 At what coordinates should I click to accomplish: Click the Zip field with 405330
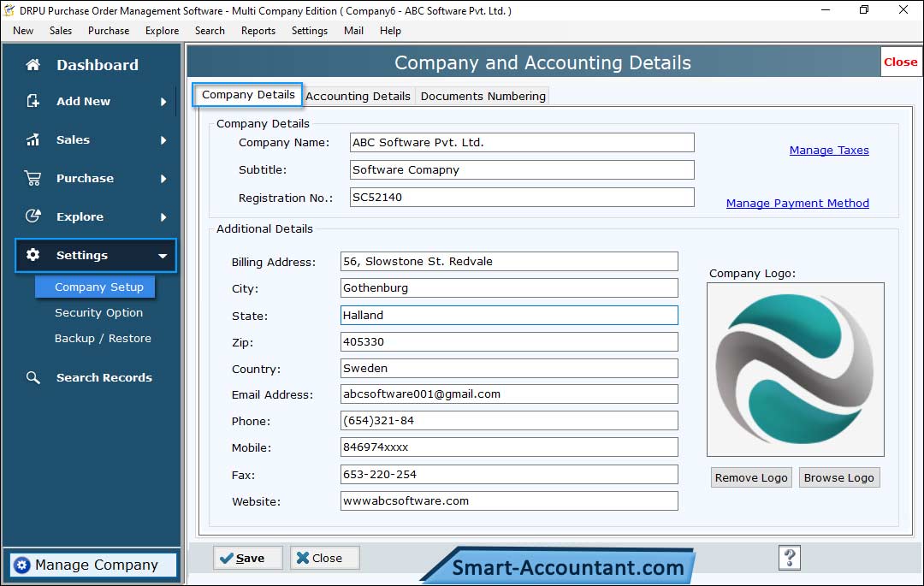point(509,341)
